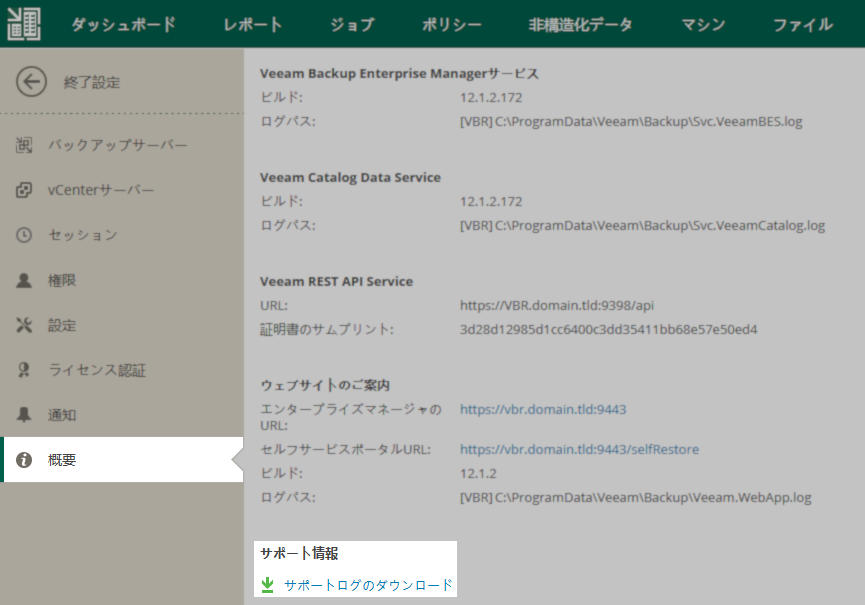Viewport: 865px width, 605px height.
Task: Switch to the ジョブ tab
Action: tap(352, 24)
